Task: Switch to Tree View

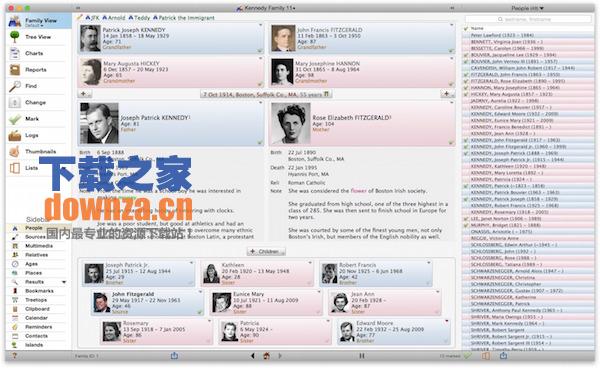Action: 39,37
